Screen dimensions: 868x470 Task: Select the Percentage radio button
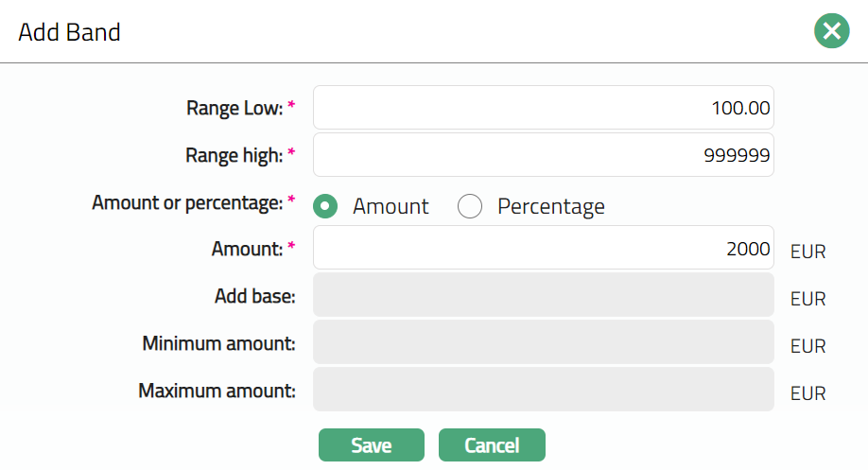pyautogui.click(x=470, y=206)
